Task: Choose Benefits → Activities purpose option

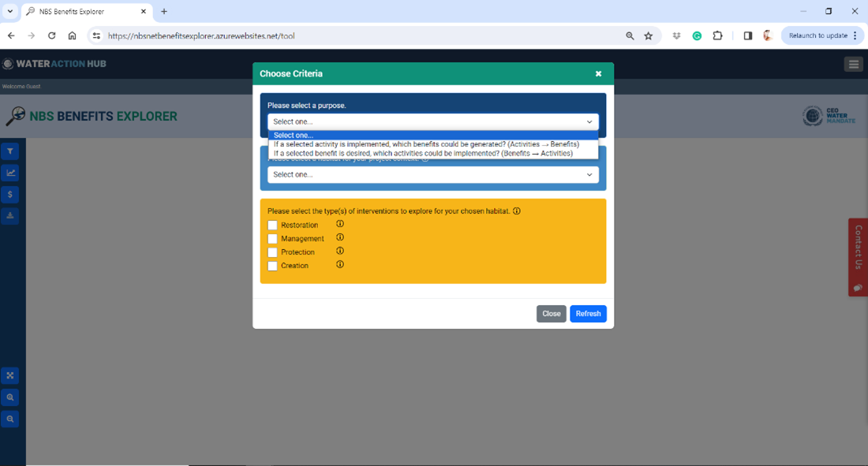Action: pos(433,154)
